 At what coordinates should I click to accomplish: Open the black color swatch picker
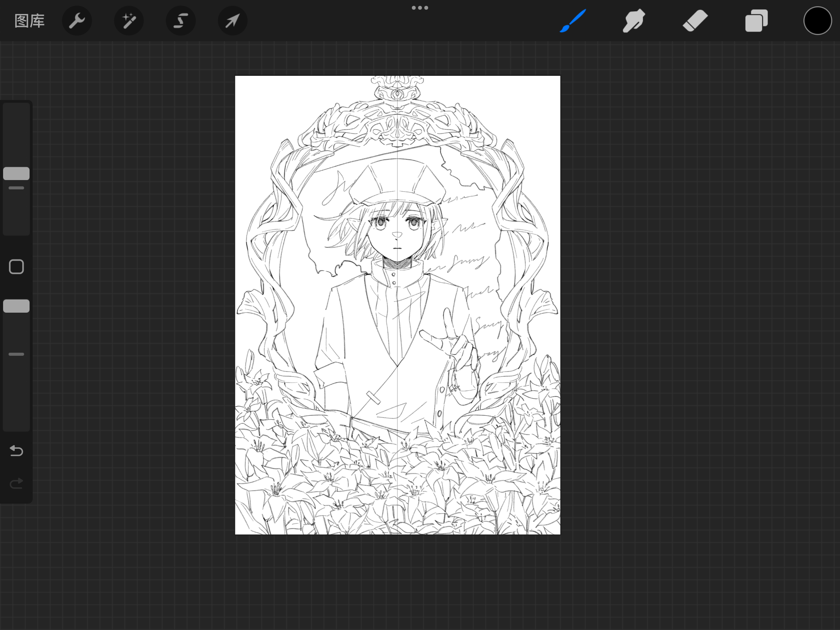(817, 21)
